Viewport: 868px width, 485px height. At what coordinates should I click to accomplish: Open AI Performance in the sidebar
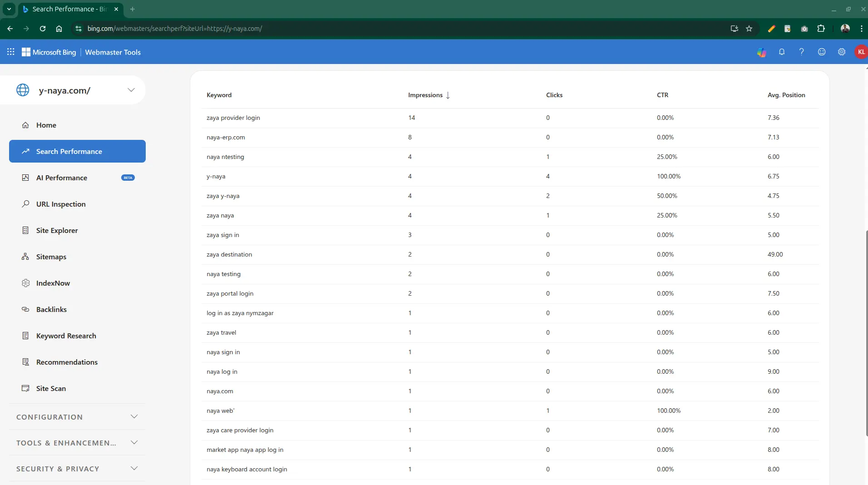click(62, 178)
